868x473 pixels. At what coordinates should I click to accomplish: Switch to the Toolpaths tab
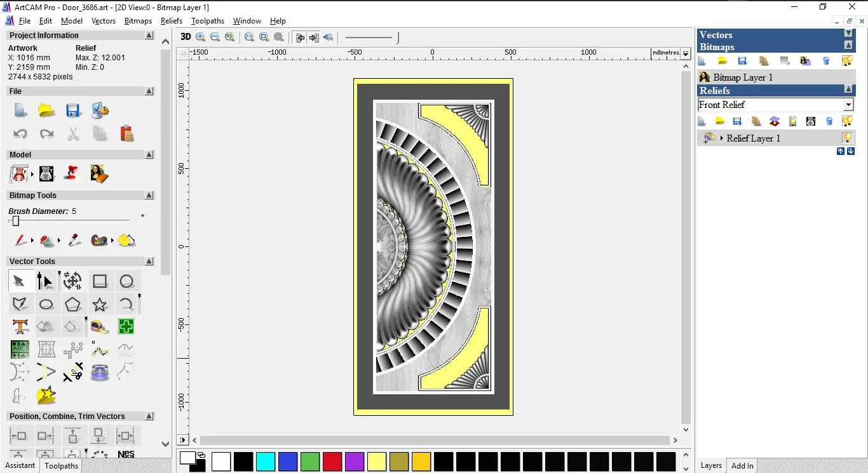tap(62, 465)
